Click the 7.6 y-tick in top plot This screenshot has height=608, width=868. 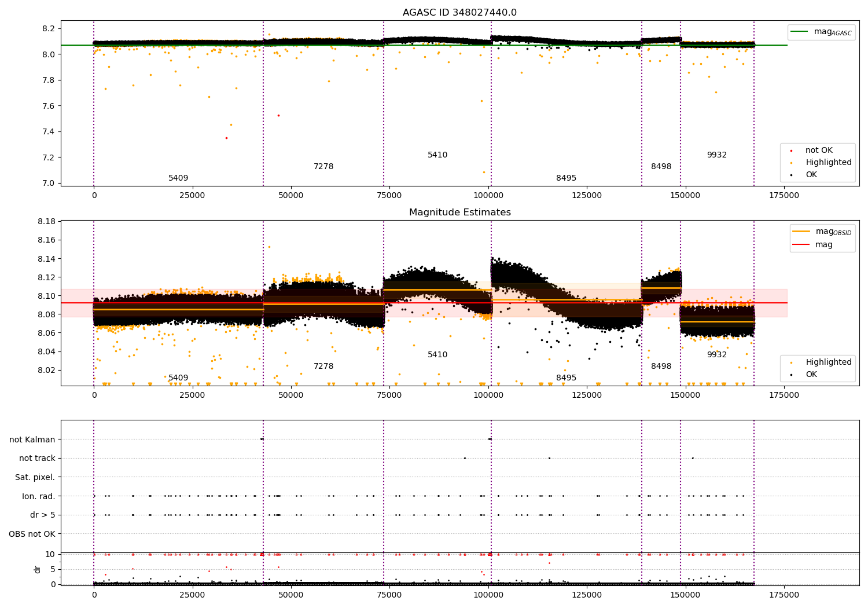49,106
